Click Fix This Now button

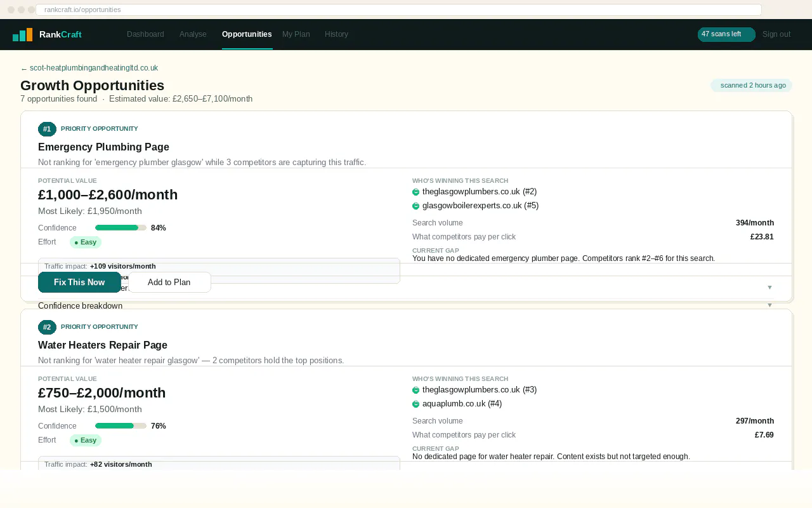coord(79,283)
